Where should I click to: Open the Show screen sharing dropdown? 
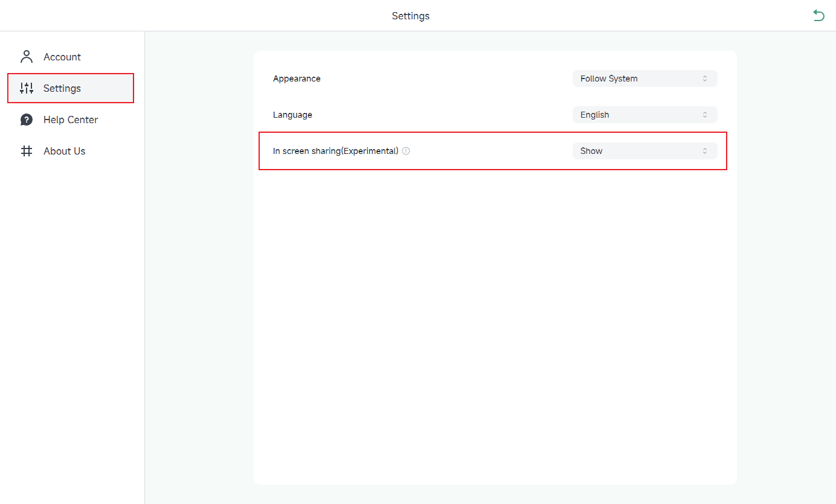[645, 150]
